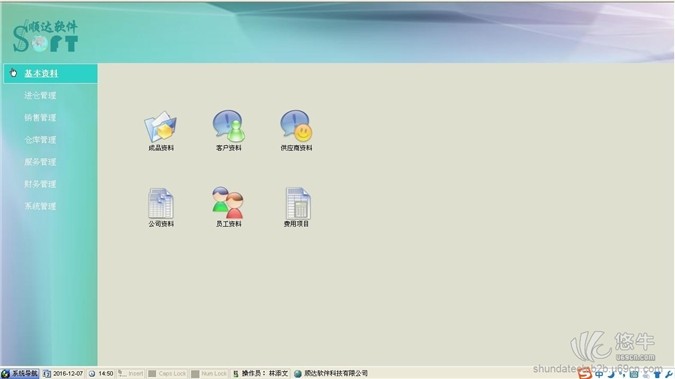The width and height of the screenshot is (675, 379).
Task: Click the 顺达软件 SOFT logo
Action: point(46,36)
